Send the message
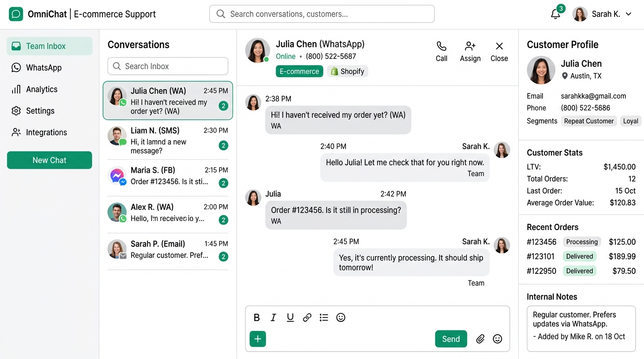The width and height of the screenshot is (644, 359). tap(451, 339)
